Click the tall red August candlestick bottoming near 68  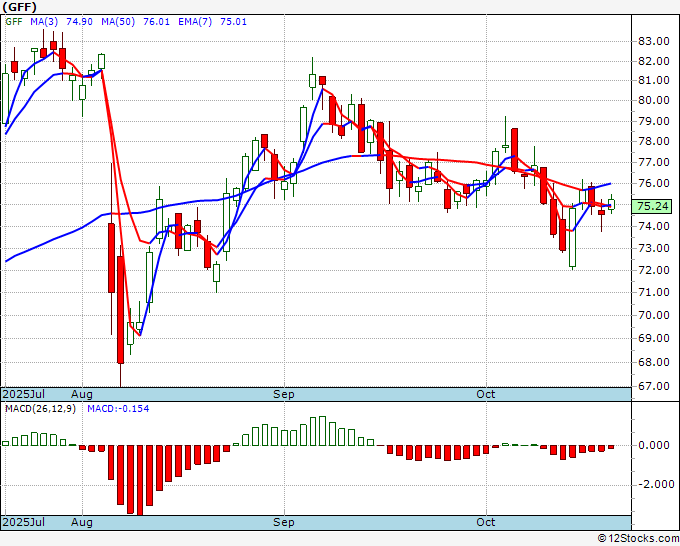click(x=120, y=310)
